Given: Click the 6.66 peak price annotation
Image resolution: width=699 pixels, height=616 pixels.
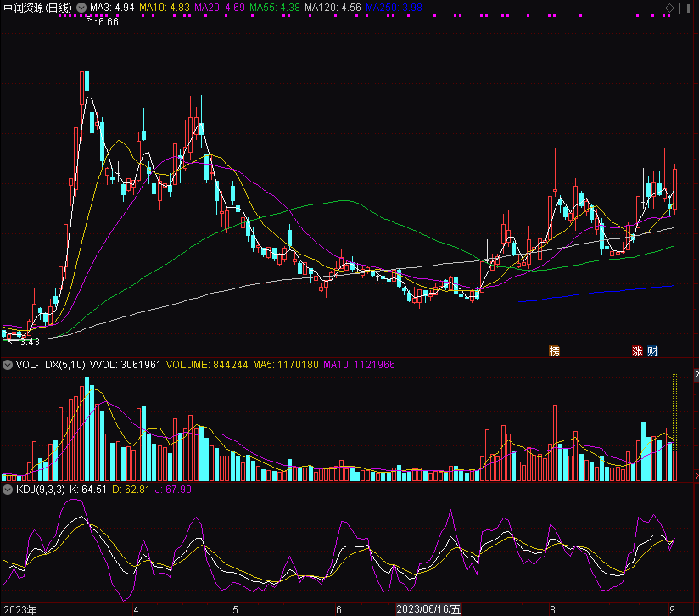Looking at the screenshot, I should coord(108,22).
